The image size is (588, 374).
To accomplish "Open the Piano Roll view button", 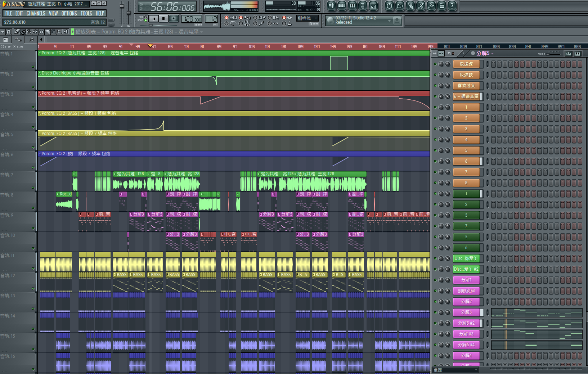I will click(x=352, y=6).
